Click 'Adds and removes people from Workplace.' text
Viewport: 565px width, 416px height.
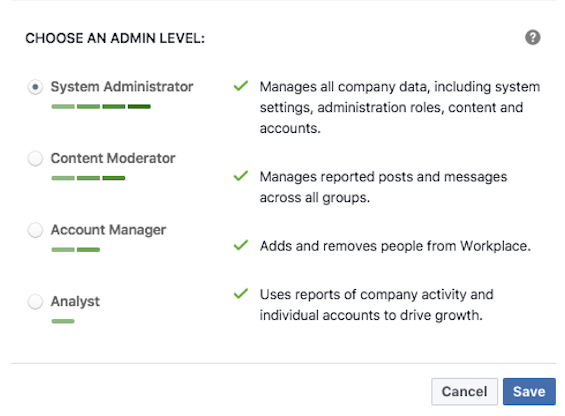click(395, 246)
